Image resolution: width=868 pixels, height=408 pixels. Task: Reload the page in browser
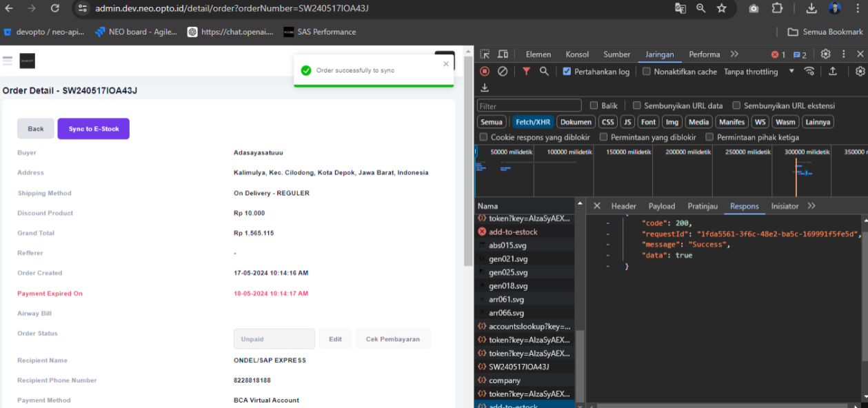point(55,8)
